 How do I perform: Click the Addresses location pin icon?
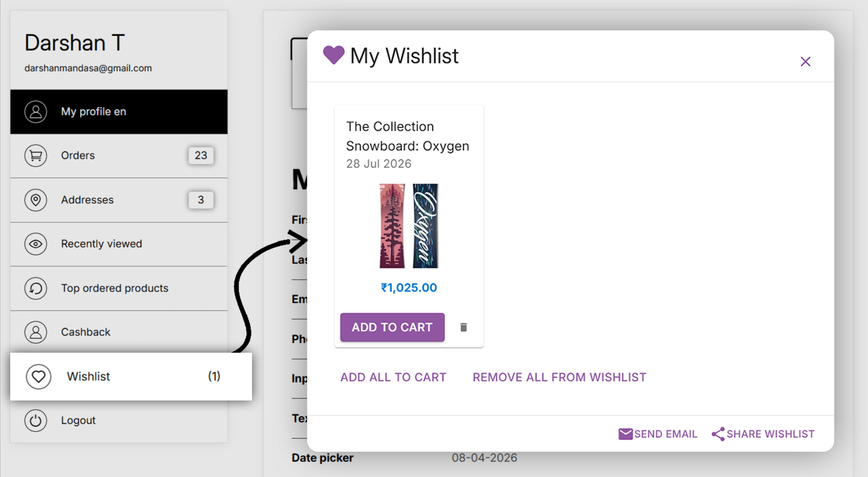[x=35, y=200]
